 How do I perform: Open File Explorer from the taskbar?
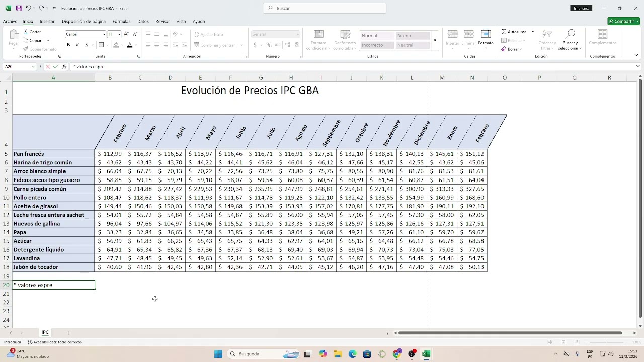click(337, 354)
